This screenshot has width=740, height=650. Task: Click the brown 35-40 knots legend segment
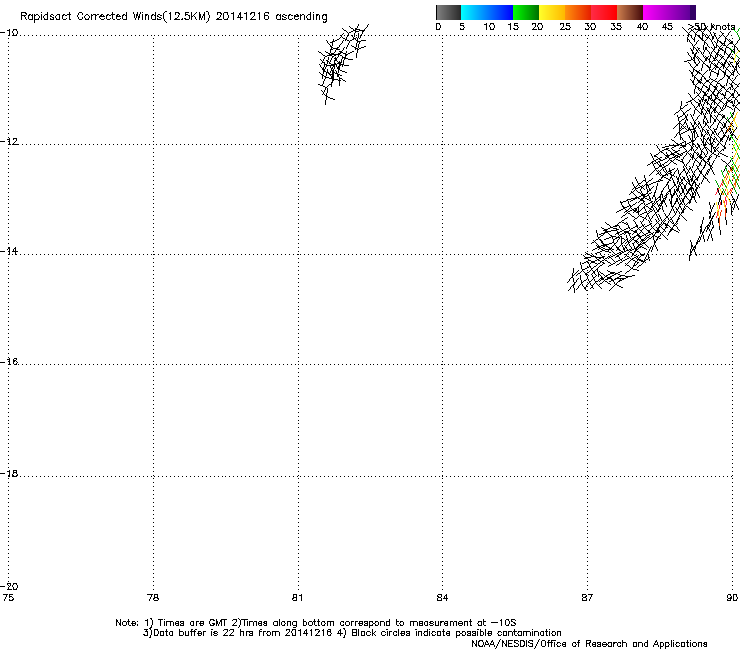pos(630,12)
